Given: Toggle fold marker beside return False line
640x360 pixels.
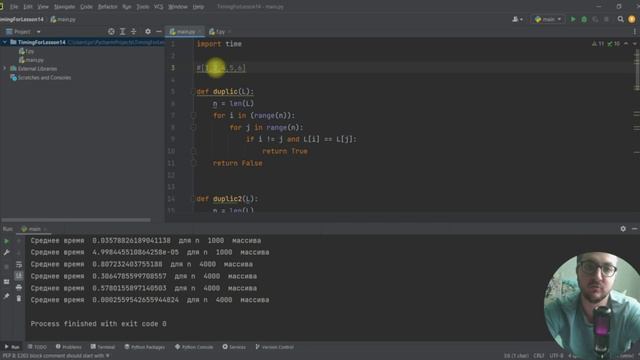Looking at the screenshot, I should coord(194,163).
